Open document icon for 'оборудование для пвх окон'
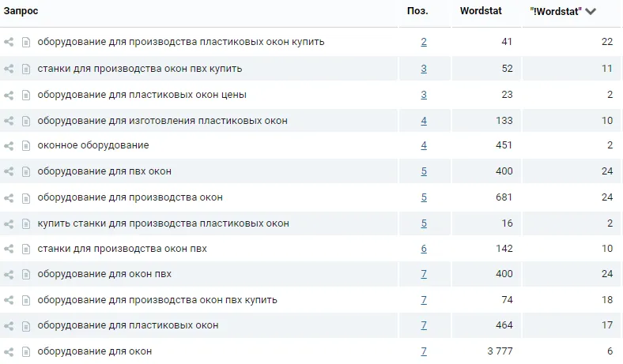623x364 pixels. coord(26,171)
